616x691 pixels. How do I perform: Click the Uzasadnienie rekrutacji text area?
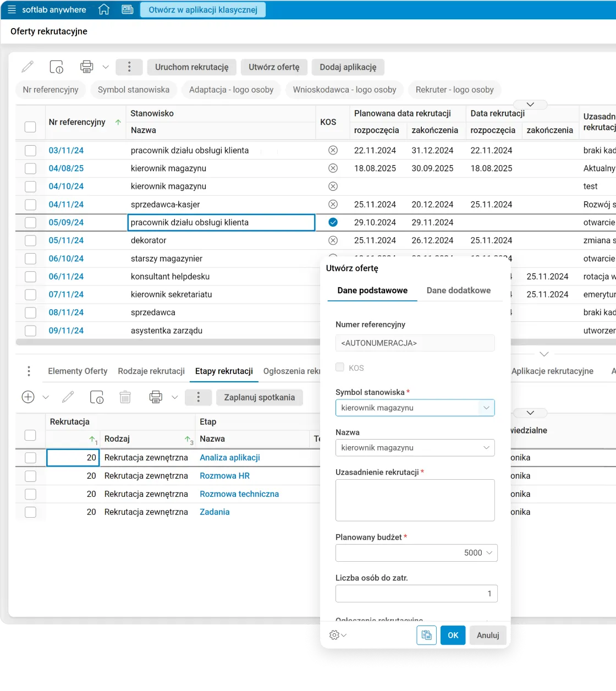[415, 500]
